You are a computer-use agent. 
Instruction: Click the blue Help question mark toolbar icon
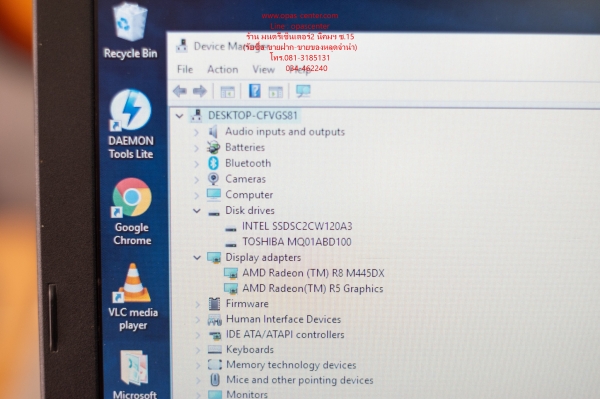point(254,91)
